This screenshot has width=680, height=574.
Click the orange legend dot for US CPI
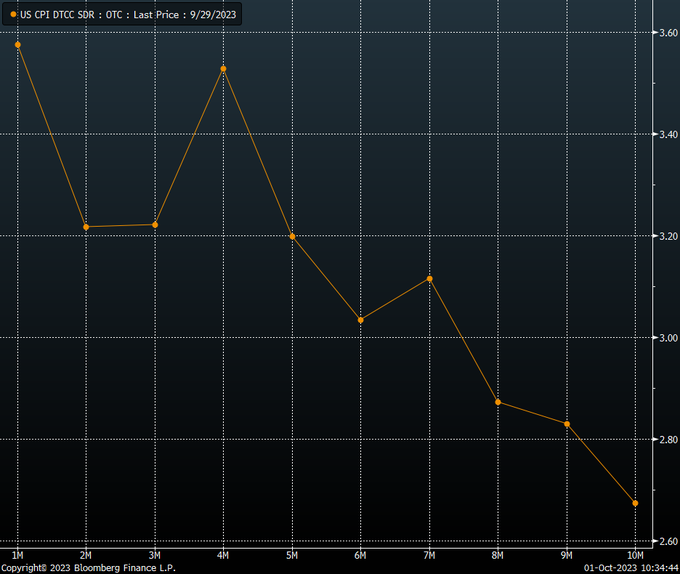(13, 14)
